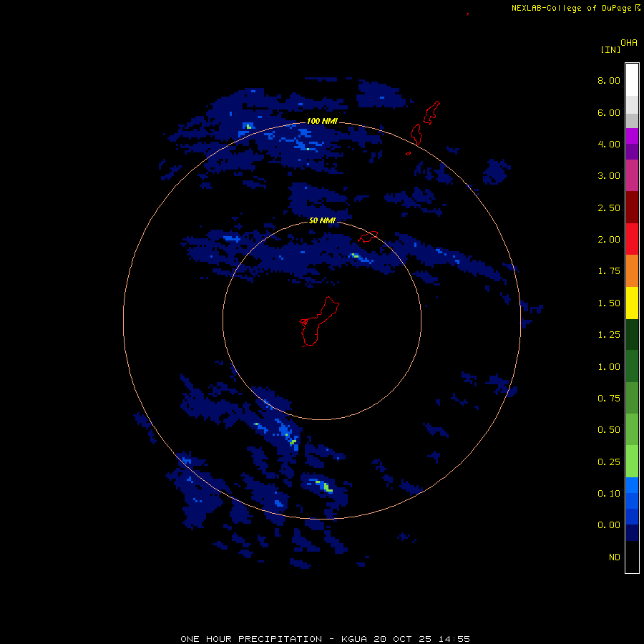Click the 0.75 legend value
644x644 pixels.
609,399
